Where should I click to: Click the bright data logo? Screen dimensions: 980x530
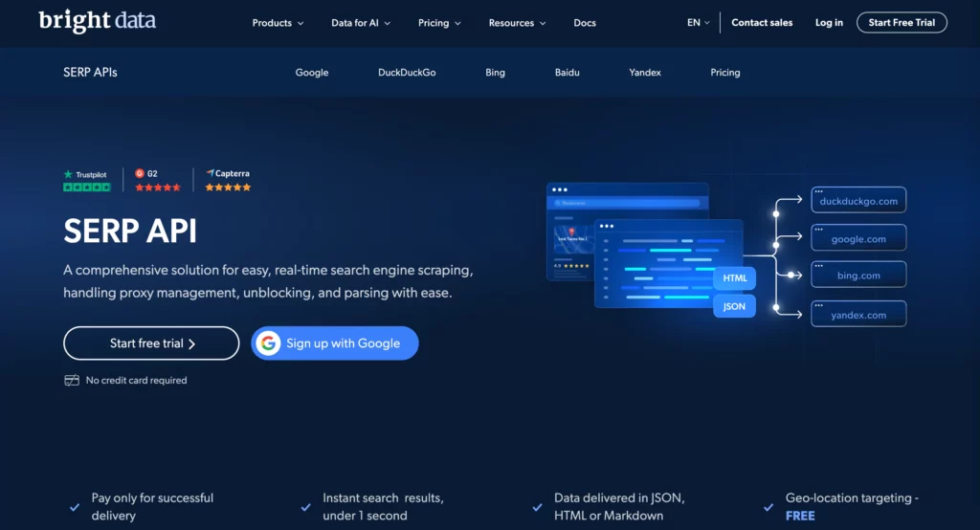tap(97, 21)
